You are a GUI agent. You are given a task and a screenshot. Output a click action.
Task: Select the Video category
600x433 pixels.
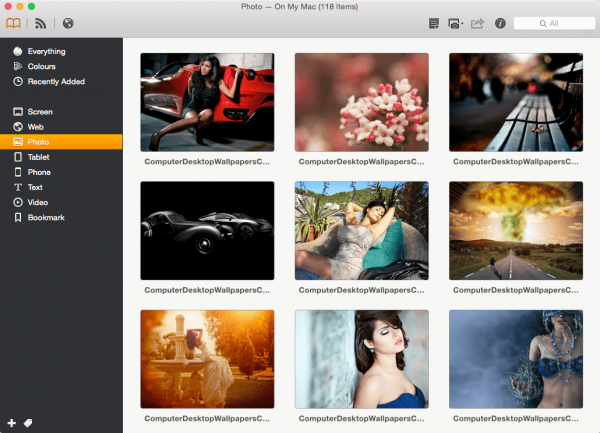[61, 202]
